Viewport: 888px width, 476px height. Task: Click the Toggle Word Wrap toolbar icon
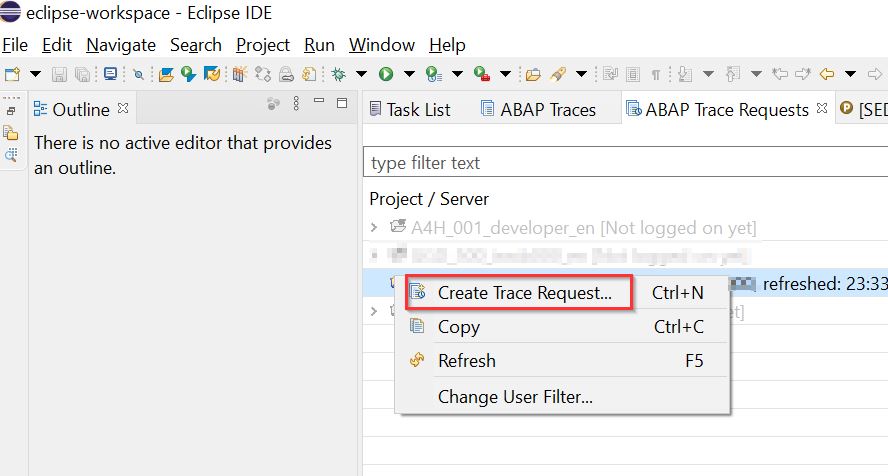click(610, 74)
